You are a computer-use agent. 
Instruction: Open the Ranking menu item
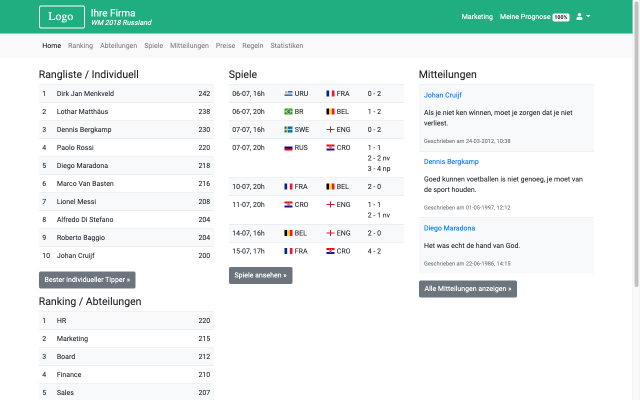tap(80, 46)
